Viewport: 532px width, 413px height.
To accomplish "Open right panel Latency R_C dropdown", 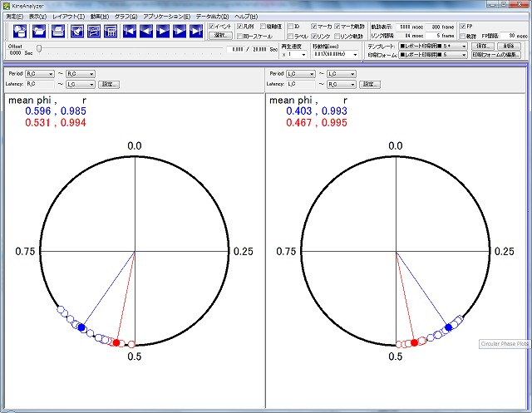I will click(342, 84).
